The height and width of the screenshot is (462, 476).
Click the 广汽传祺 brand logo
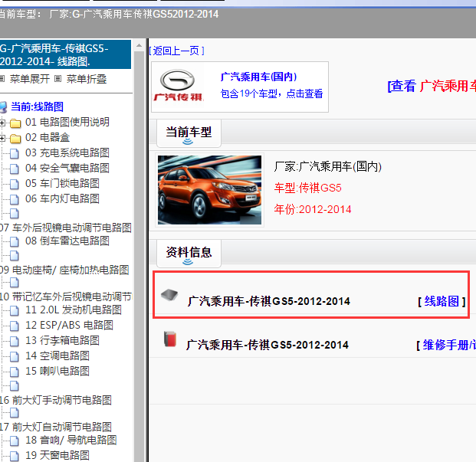(x=178, y=86)
